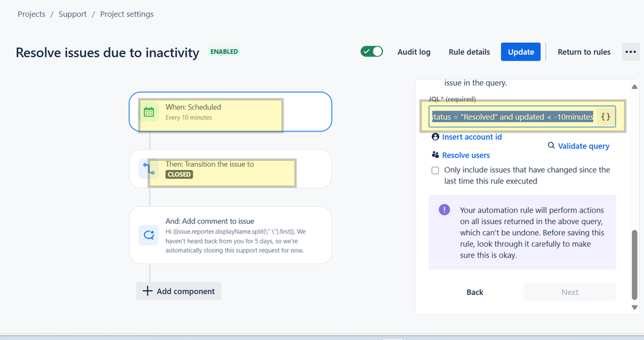The image size is (644, 340).
Task: Click the ENABLED status badge
Action: click(x=224, y=52)
